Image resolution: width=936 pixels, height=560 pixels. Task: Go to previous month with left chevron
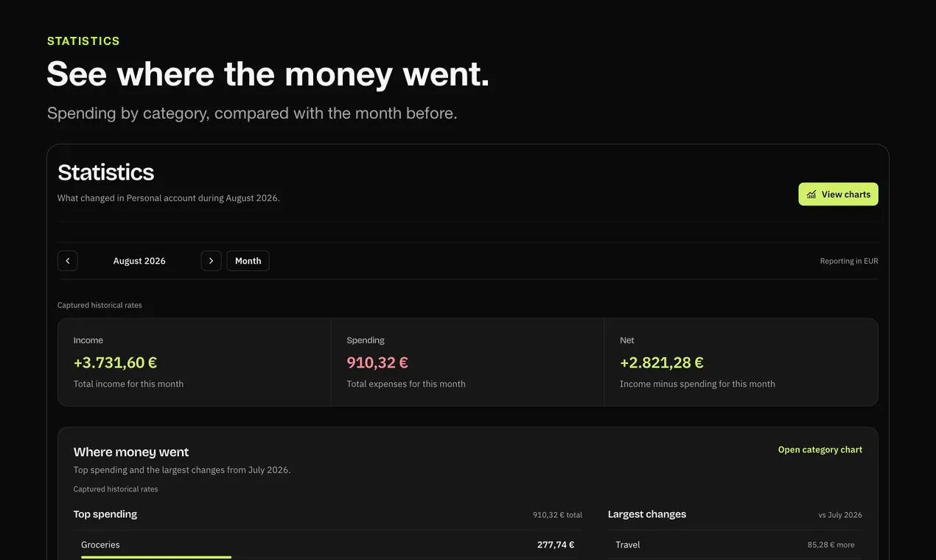(x=68, y=261)
